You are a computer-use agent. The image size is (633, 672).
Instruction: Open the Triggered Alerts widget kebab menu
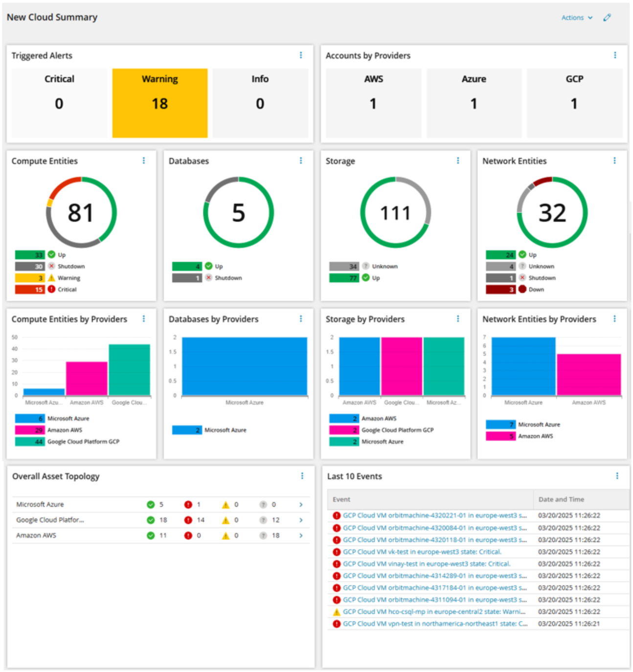point(301,55)
